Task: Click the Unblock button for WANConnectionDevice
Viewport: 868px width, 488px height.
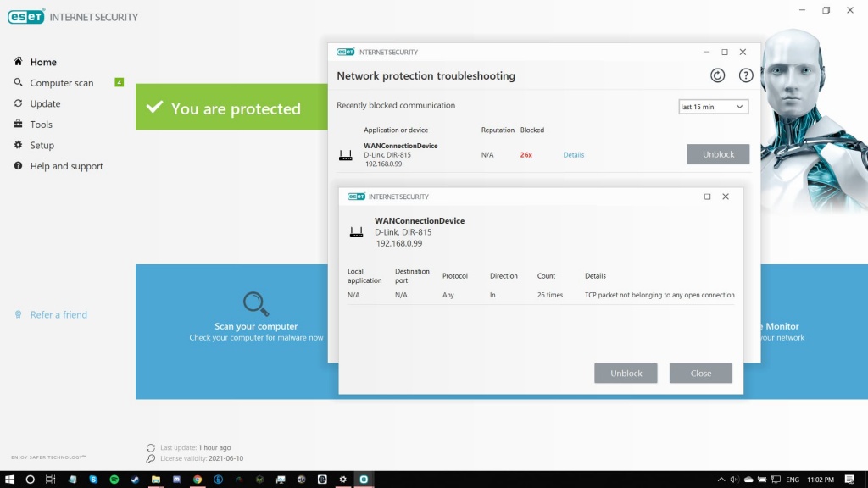Action: pos(717,154)
